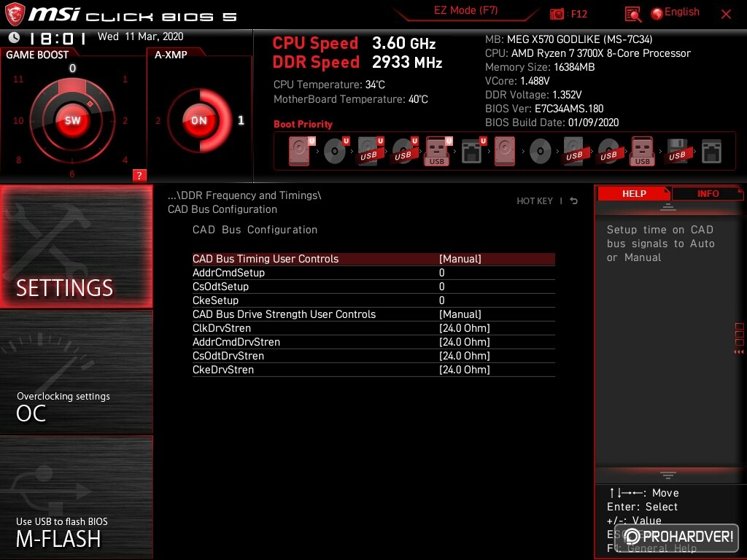Click the HOT KEY label
The image size is (747, 560).
(535, 201)
